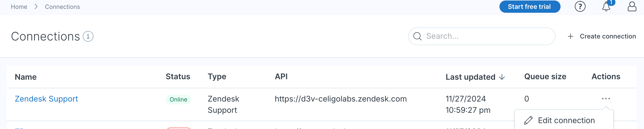Click the Start free trial button

click(x=530, y=7)
